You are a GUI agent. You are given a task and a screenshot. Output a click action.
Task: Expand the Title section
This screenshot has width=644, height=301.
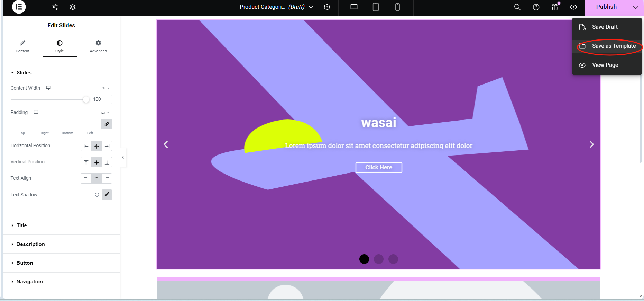[x=61, y=225]
